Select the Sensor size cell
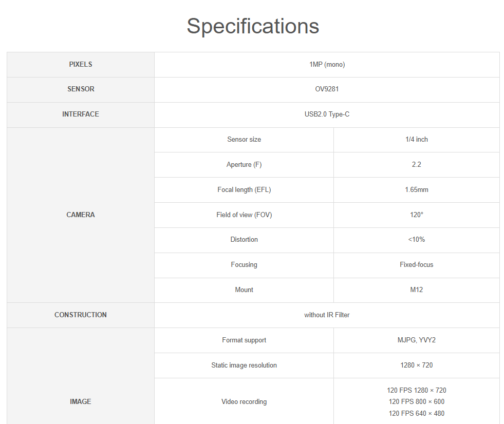Screen dimensions: 504x424 pyautogui.click(x=244, y=140)
